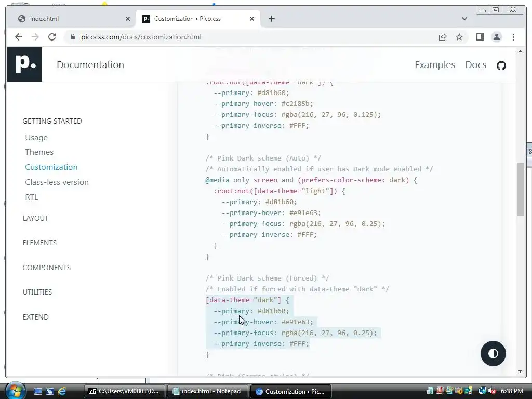The width and height of the screenshot is (532, 399).
Task: Click the rgba(216, 27, 96, 0.125) value
Action: (x=329, y=114)
